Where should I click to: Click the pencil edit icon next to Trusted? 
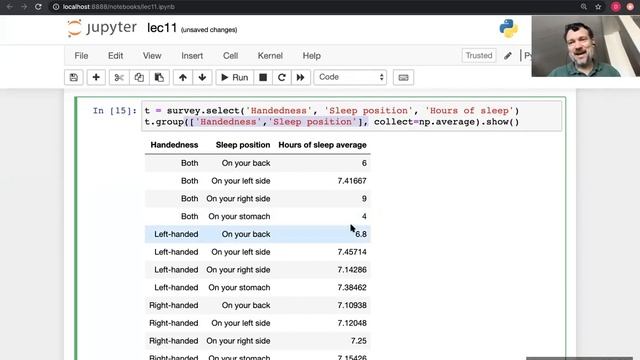[508, 56]
